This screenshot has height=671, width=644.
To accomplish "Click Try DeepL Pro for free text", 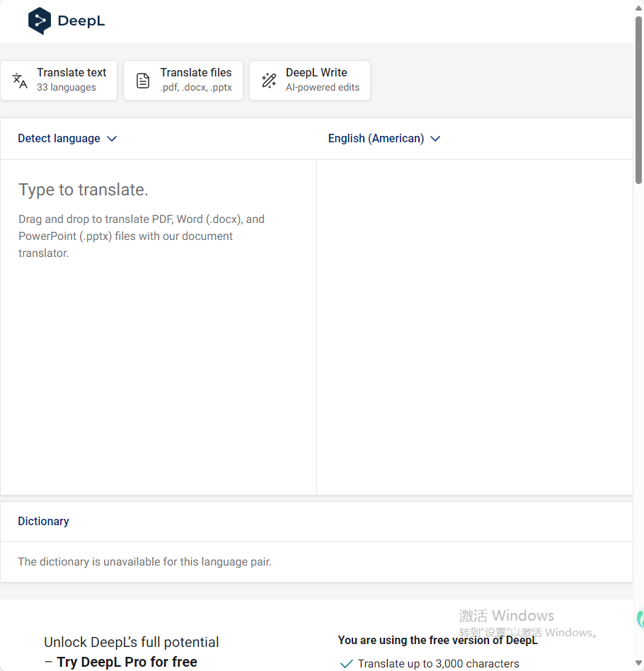I will point(127,662).
